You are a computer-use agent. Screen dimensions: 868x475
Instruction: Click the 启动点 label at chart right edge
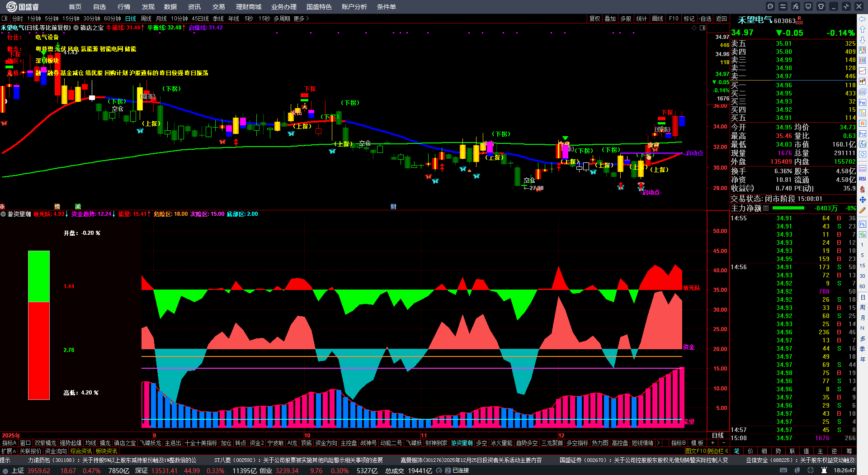click(x=694, y=153)
